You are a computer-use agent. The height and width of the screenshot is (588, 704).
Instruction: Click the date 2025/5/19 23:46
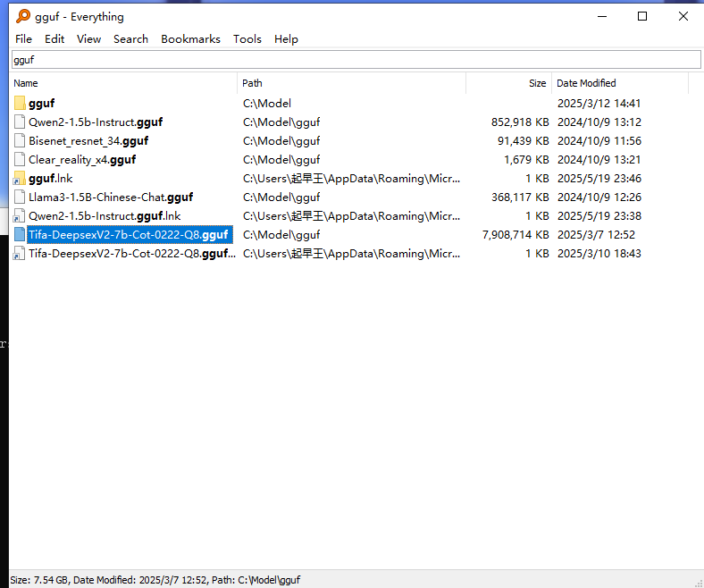(x=599, y=179)
